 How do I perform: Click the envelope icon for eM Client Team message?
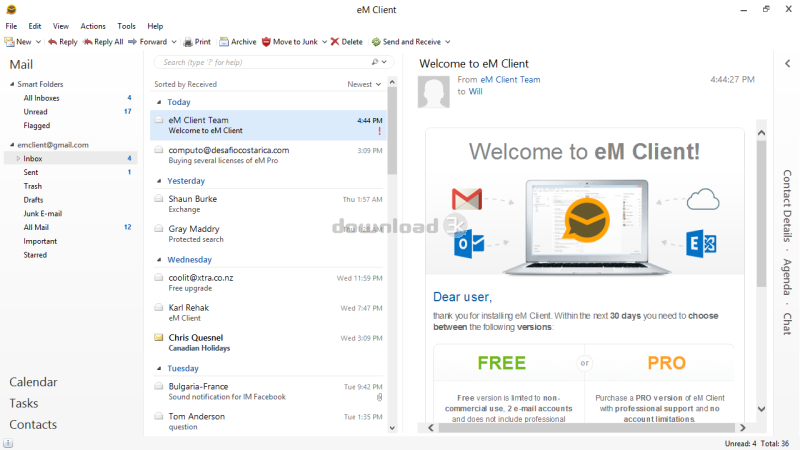(159, 120)
